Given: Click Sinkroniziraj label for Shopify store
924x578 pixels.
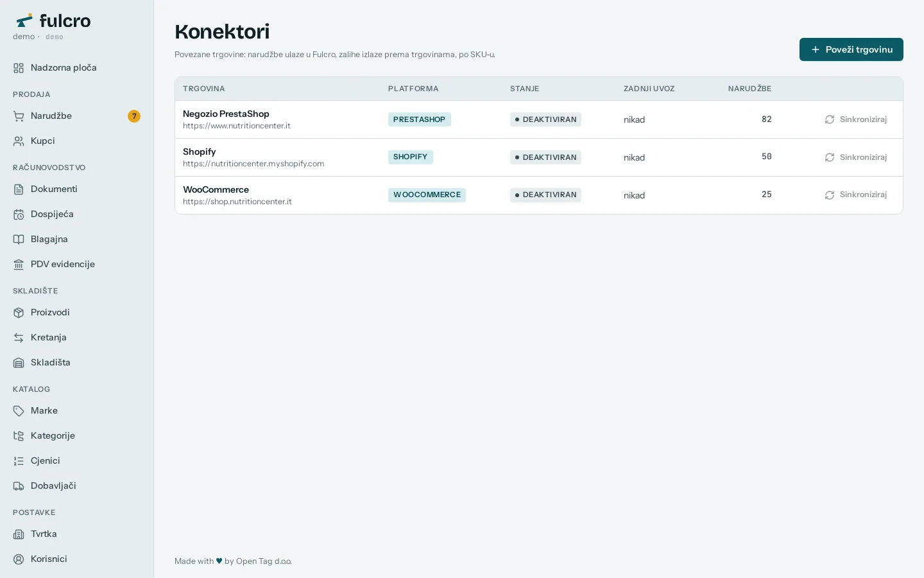Looking at the screenshot, I should [x=863, y=157].
